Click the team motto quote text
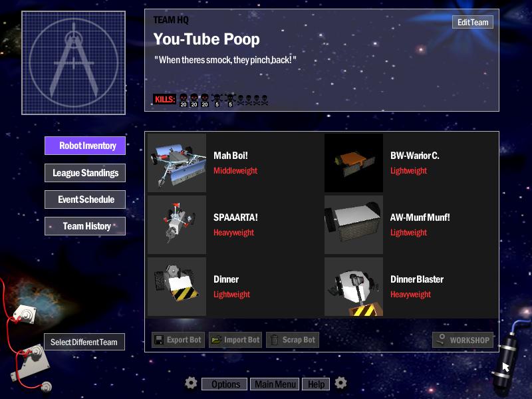 [225, 60]
